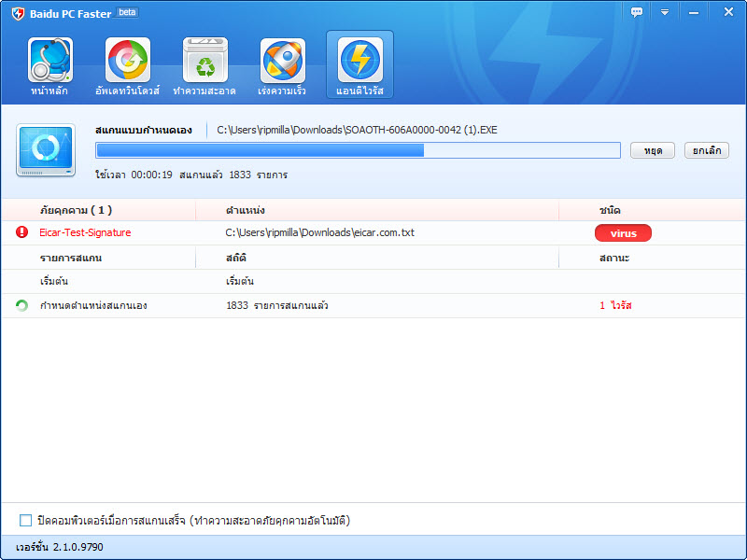This screenshot has width=747, height=560.
Task: Open the หน้าหลัก home icon
Action: tap(49, 62)
